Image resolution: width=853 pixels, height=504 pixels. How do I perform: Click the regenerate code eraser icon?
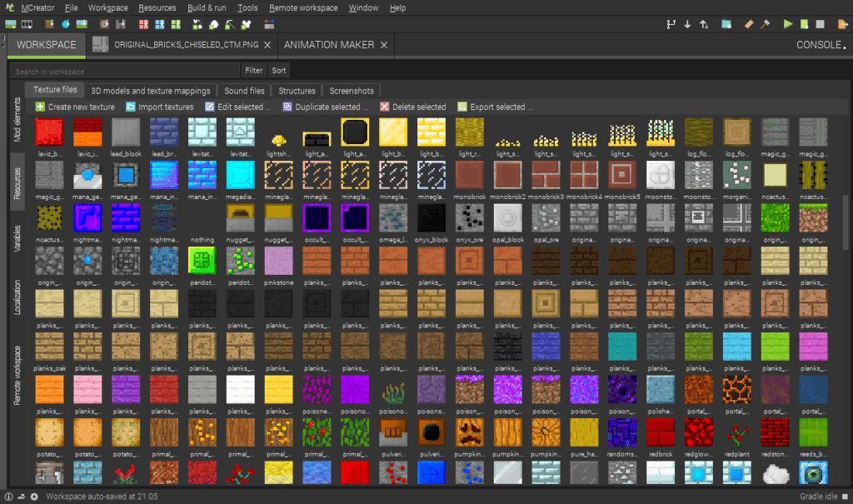(x=749, y=24)
